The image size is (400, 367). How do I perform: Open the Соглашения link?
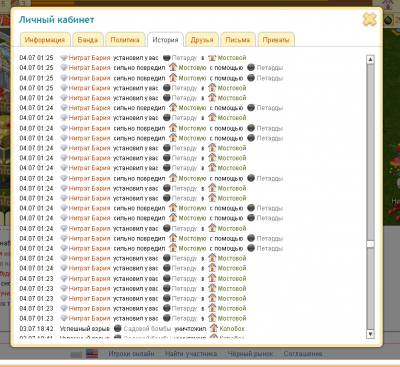[303, 354]
